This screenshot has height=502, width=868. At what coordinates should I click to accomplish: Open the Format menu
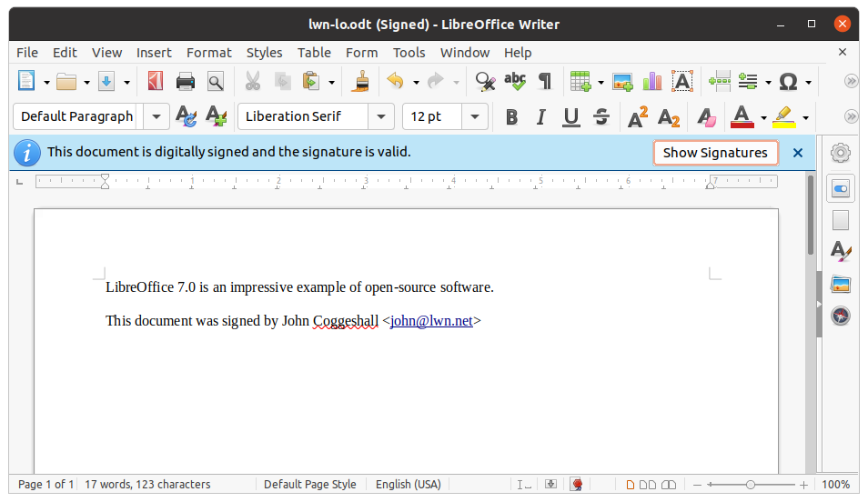point(208,53)
